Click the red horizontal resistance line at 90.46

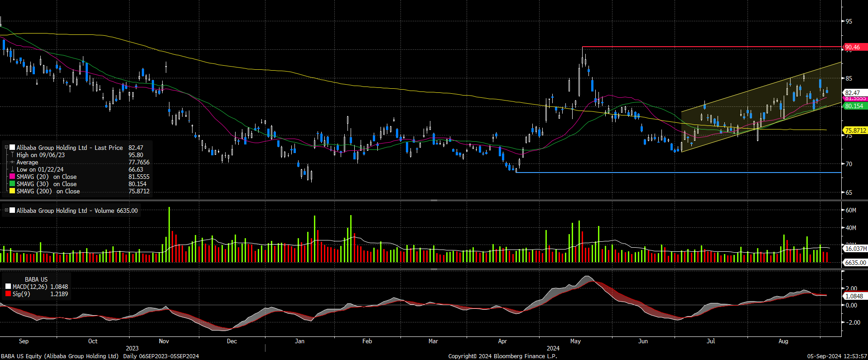(x=711, y=47)
